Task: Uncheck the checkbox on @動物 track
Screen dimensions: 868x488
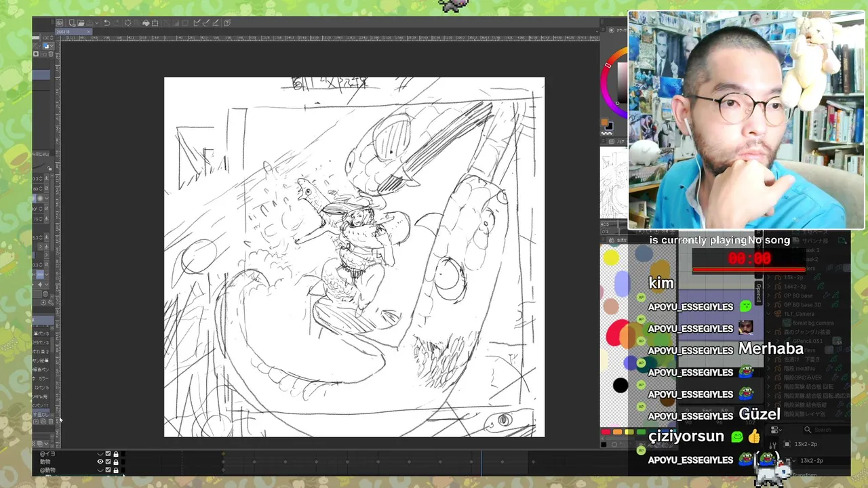Action: (108, 470)
